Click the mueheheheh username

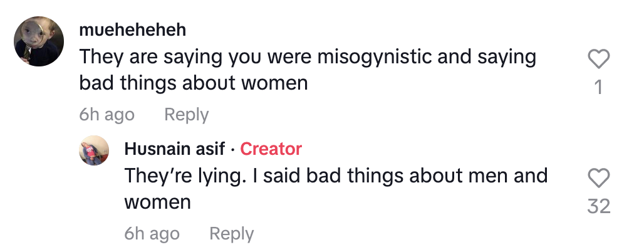click(133, 30)
